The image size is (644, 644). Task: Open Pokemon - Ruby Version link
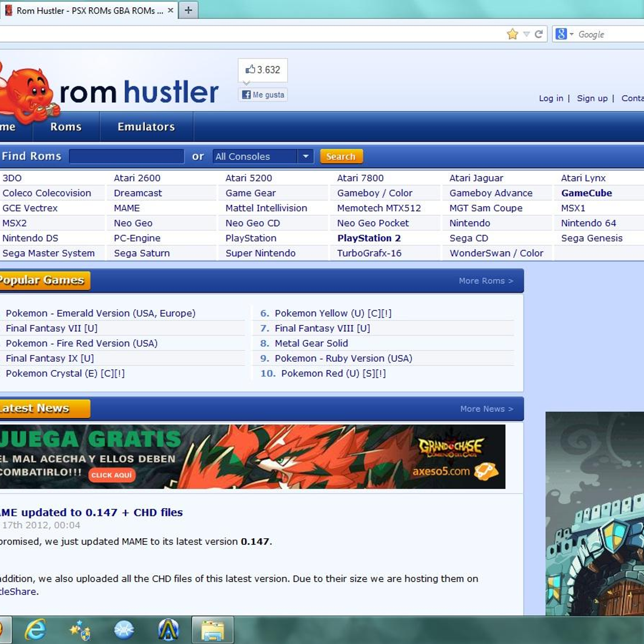(344, 358)
